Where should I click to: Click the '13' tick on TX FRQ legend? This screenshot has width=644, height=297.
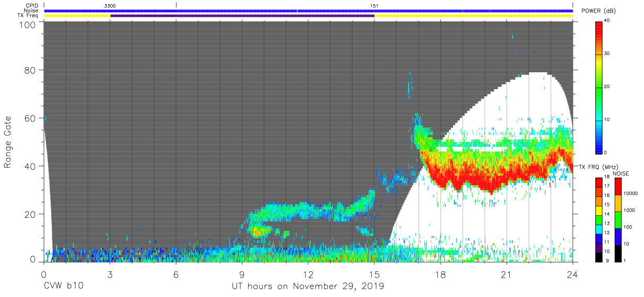tap(607, 224)
